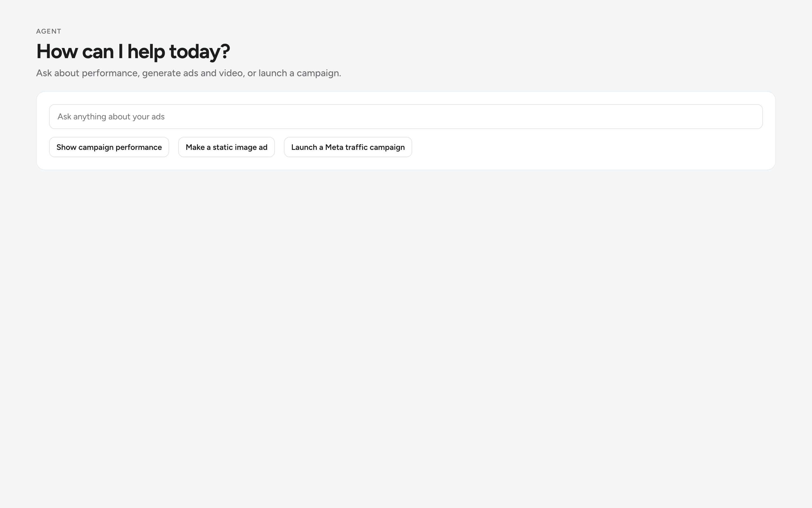Select 'Show campaign performance' suggestion
The height and width of the screenshot is (508, 812).
(109, 147)
